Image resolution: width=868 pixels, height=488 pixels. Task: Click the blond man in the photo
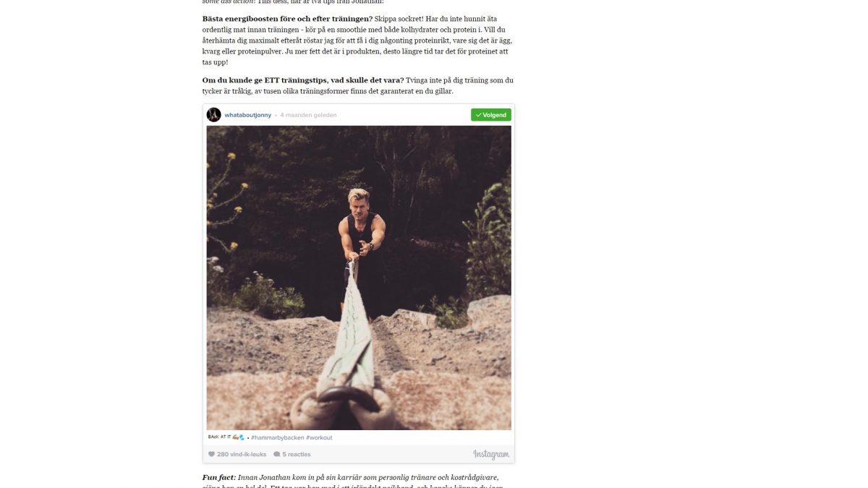click(x=360, y=239)
